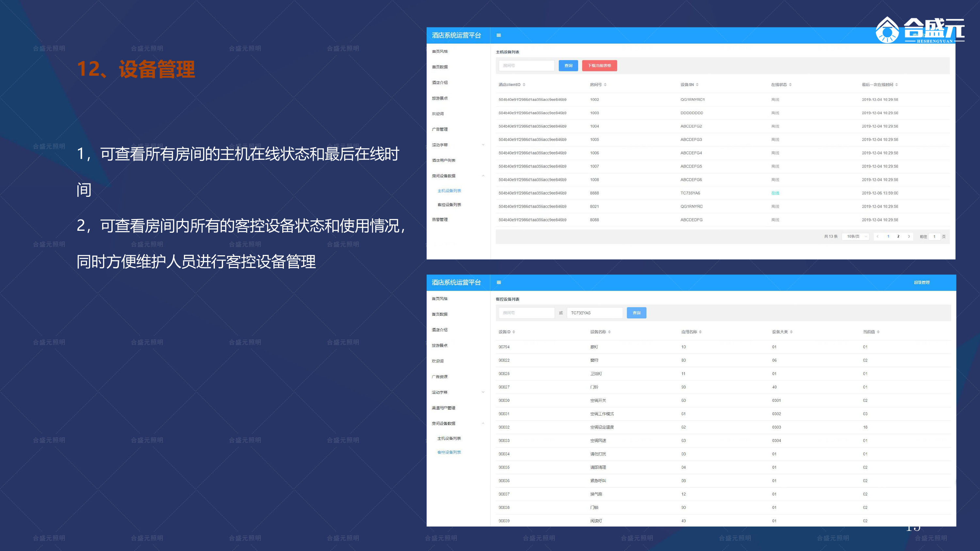The image size is (980, 551).
Task: Click 超级管理 user label in header
Action: click(922, 283)
